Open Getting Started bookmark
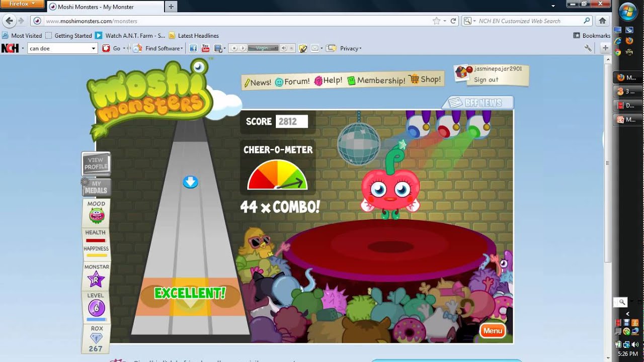This screenshot has width=644, height=362. (x=69, y=36)
